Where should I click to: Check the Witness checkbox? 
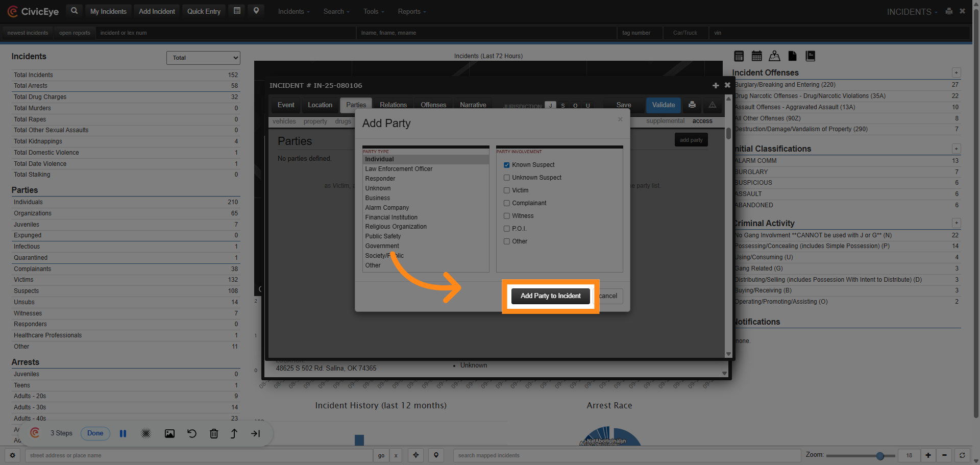point(507,216)
